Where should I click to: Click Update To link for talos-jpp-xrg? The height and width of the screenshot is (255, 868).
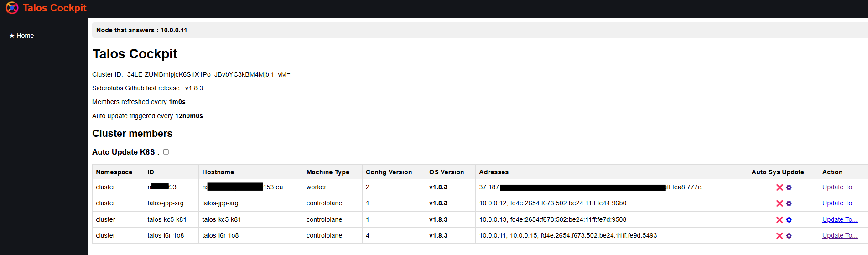[x=840, y=203]
